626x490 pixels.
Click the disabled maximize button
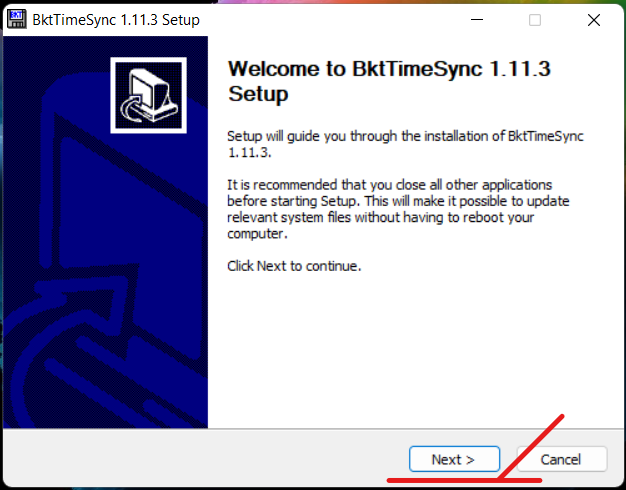[x=535, y=20]
